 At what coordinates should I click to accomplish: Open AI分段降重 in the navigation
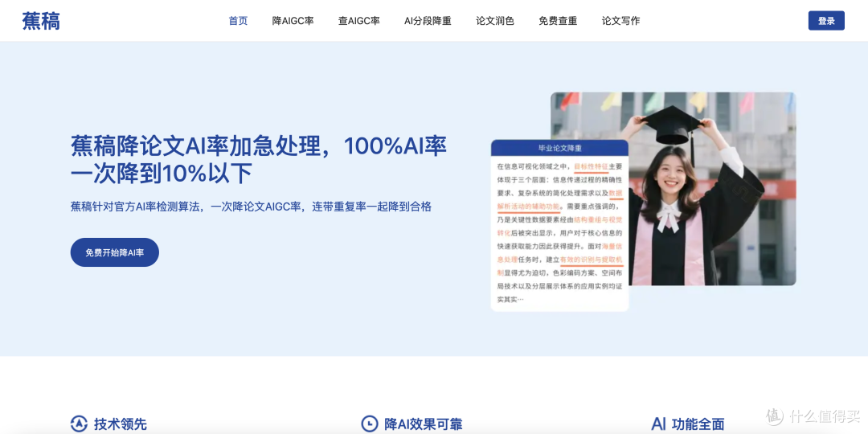[428, 21]
